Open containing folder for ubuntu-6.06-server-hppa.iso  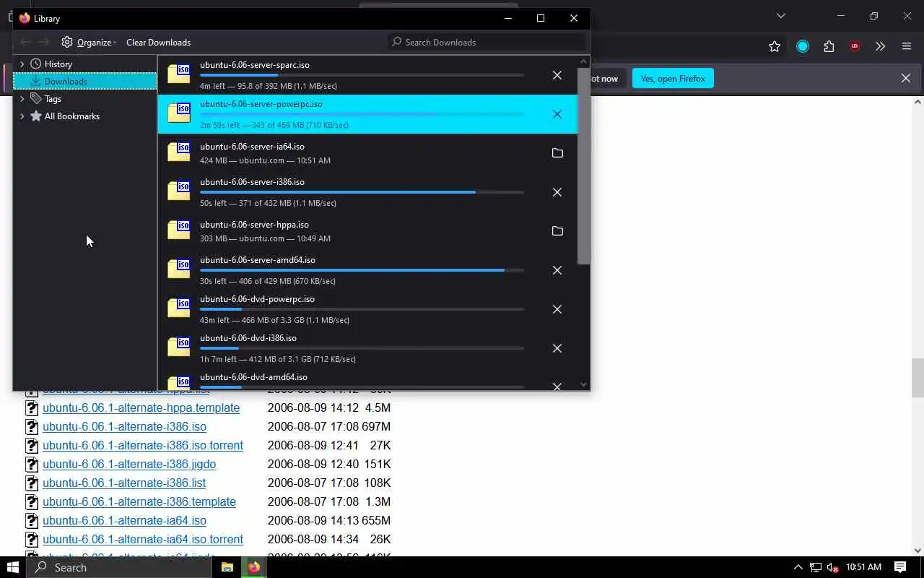click(x=557, y=231)
